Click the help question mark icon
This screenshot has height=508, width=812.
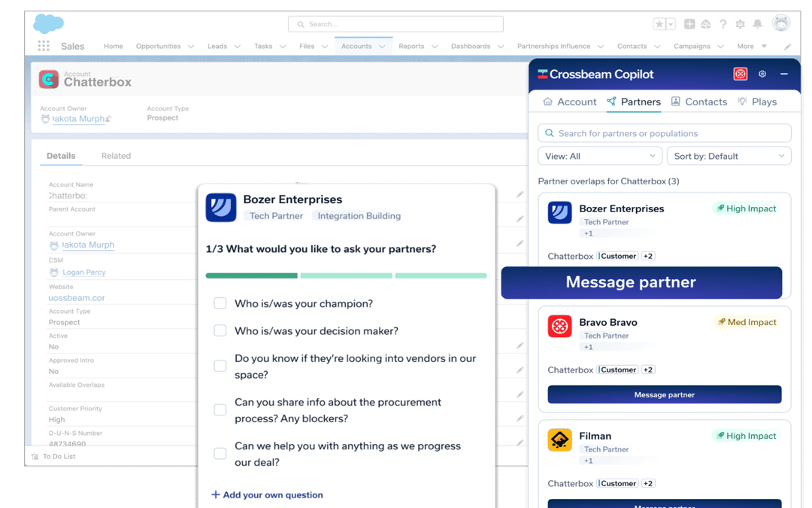click(x=723, y=23)
